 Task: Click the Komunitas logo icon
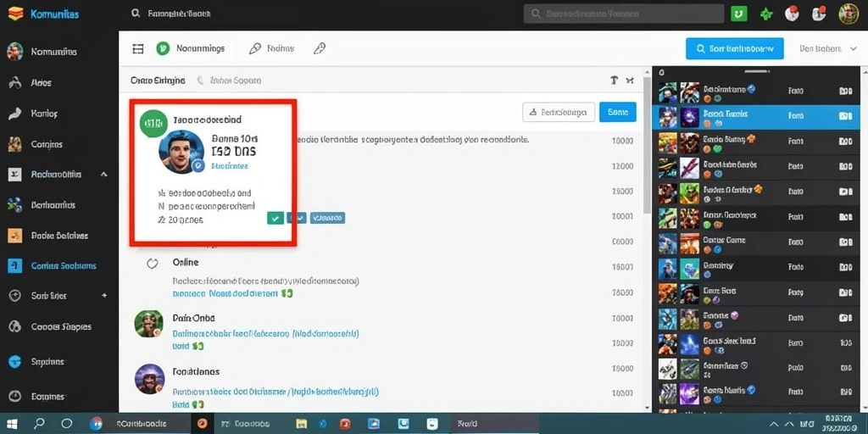[x=15, y=14]
